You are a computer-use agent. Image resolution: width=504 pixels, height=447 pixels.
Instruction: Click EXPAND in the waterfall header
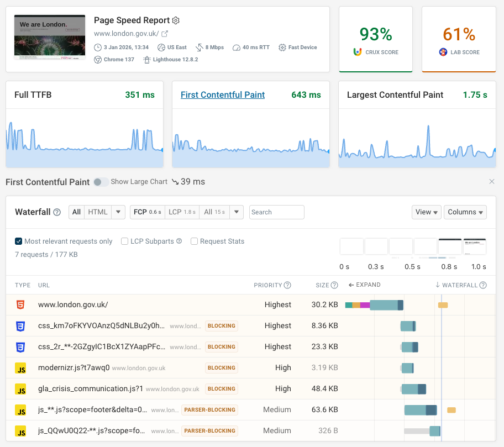[364, 285]
